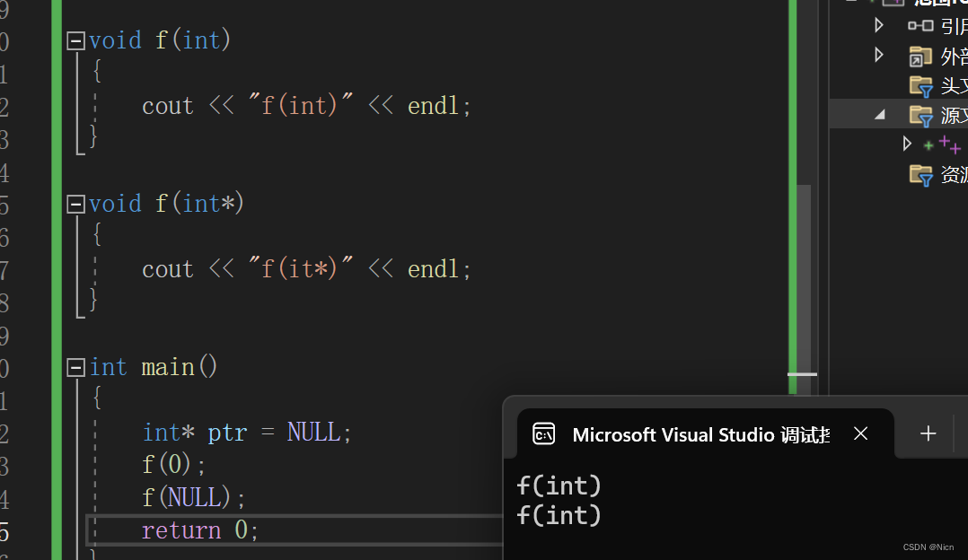Screen dimensions: 968x560
Task: Expand the 引用 tree node arrow
Action: pos(877,26)
